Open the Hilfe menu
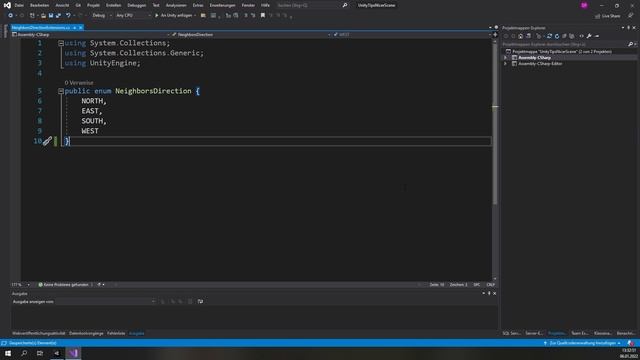 (265, 5)
